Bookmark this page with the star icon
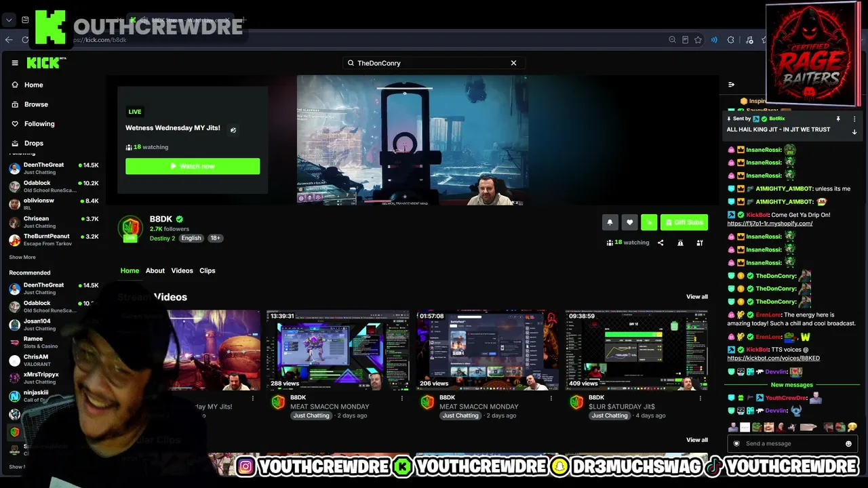This screenshot has width=868, height=488. 698,40
